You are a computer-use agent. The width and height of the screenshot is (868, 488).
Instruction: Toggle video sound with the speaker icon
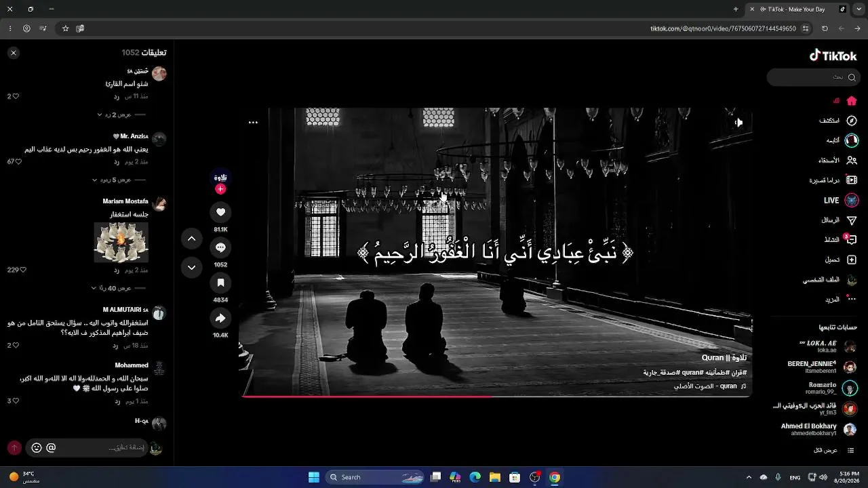[738, 123]
